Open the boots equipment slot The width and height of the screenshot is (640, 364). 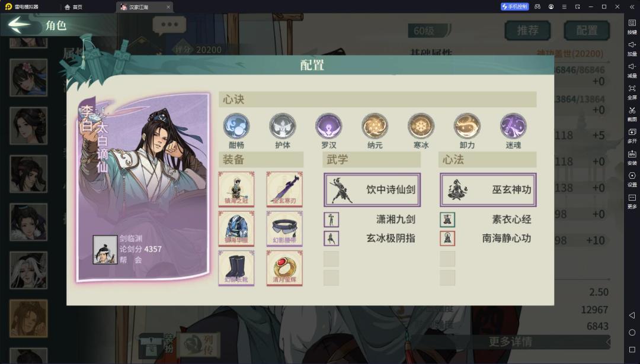tap(236, 268)
